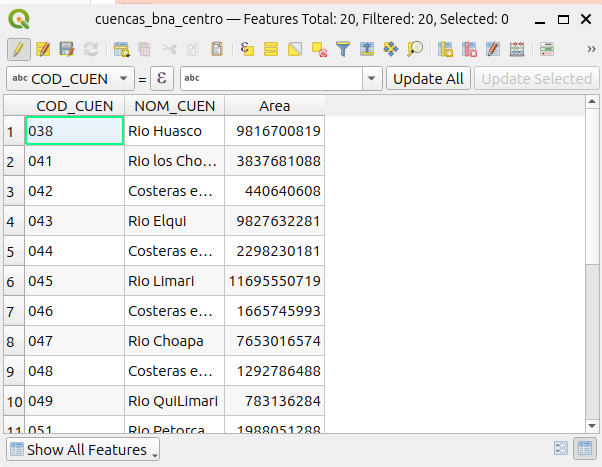
Task: Expand the expression input dropdown arrow
Action: [373, 78]
